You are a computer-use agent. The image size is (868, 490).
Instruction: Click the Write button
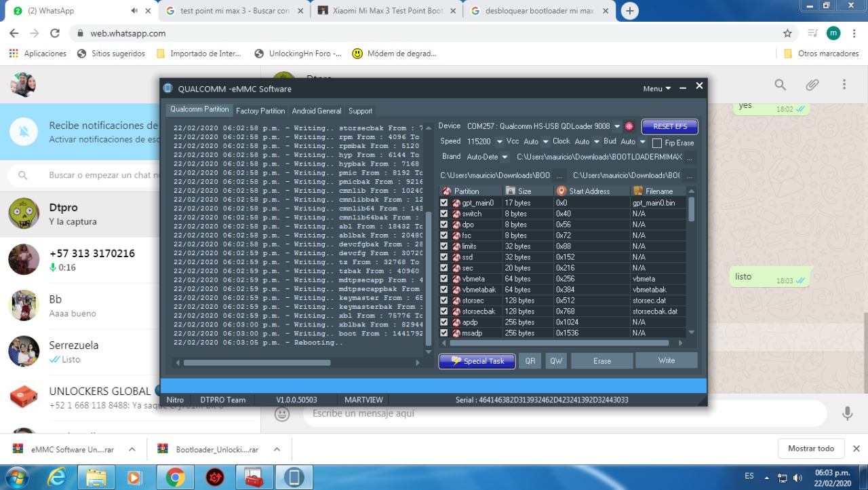[x=666, y=360]
